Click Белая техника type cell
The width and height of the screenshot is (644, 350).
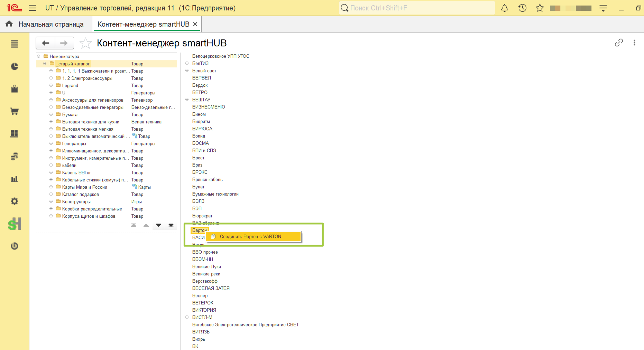tap(146, 122)
